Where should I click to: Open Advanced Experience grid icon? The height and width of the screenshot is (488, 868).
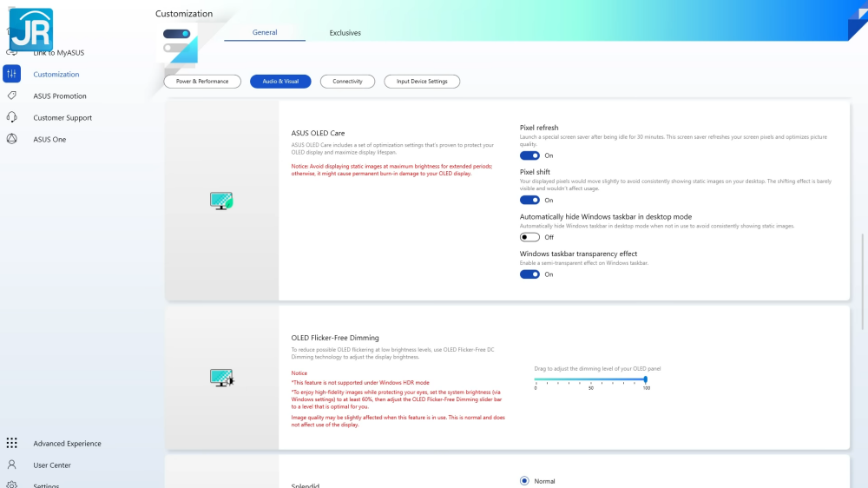pyautogui.click(x=11, y=443)
